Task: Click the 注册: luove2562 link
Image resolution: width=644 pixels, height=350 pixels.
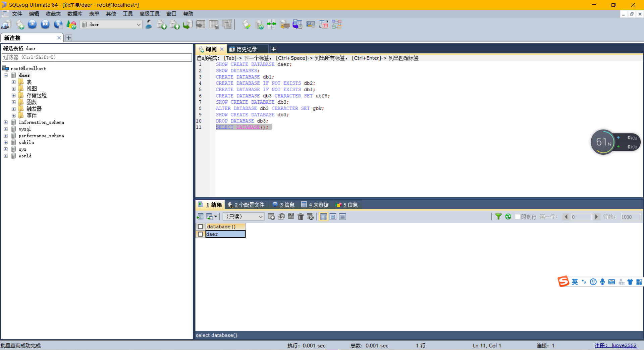Action: 615,345
